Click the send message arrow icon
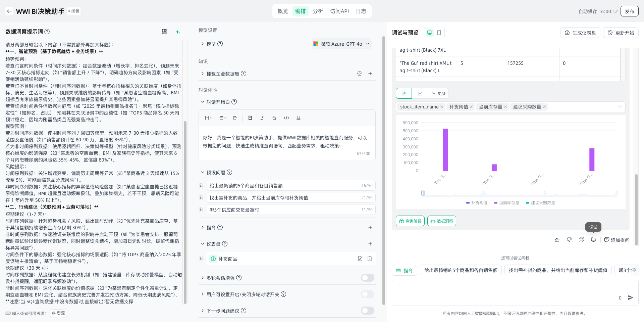The height and width of the screenshot is (322, 644). click(631, 297)
